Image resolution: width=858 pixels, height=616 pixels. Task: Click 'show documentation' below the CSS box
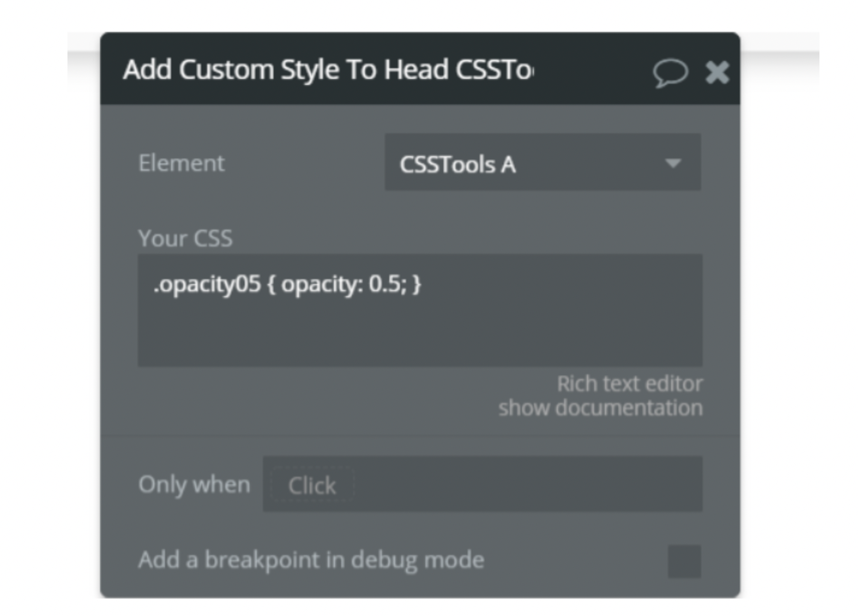pyautogui.click(x=600, y=407)
